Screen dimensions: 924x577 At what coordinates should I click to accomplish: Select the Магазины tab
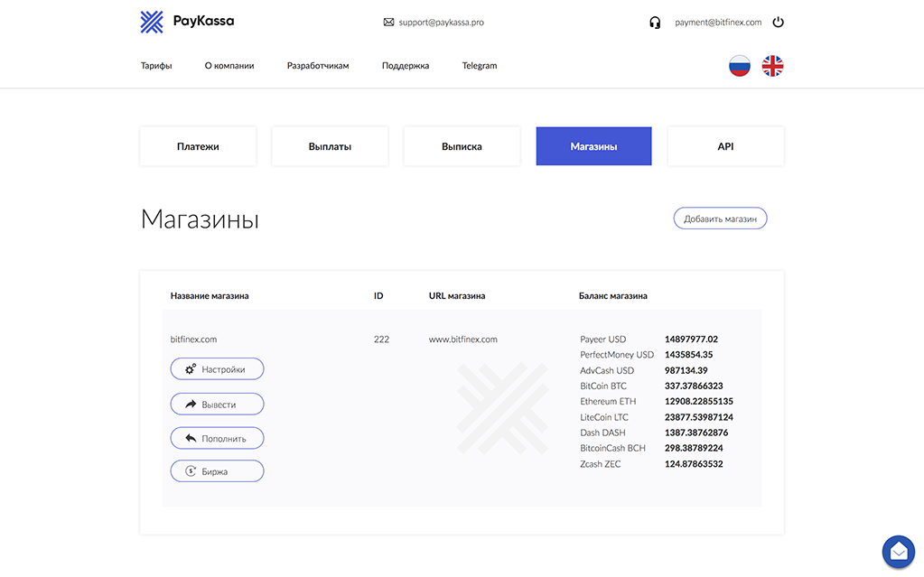tap(594, 146)
